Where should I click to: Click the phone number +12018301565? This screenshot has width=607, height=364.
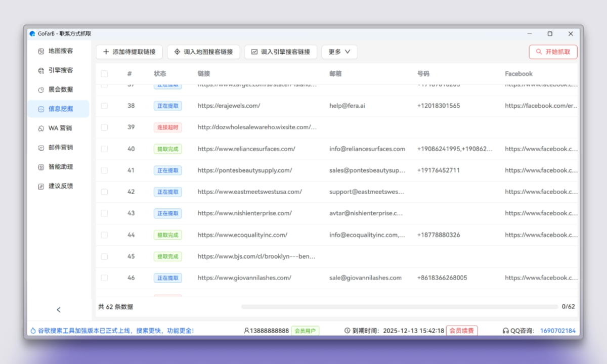click(x=439, y=106)
